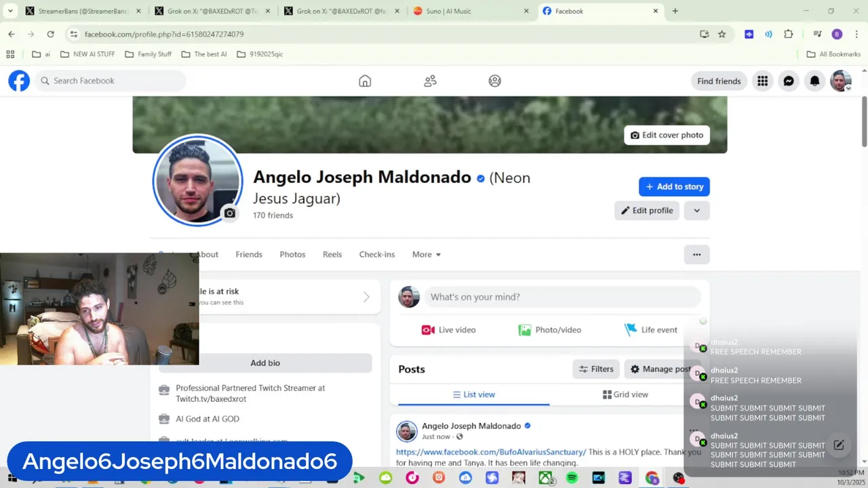The height and width of the screenshot is (488, 868).
Task: Switch to Grid view in Posts
Action: 625,394
